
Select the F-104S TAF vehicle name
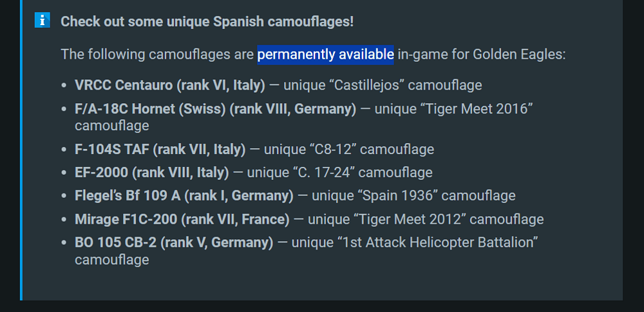pos(113,150)
